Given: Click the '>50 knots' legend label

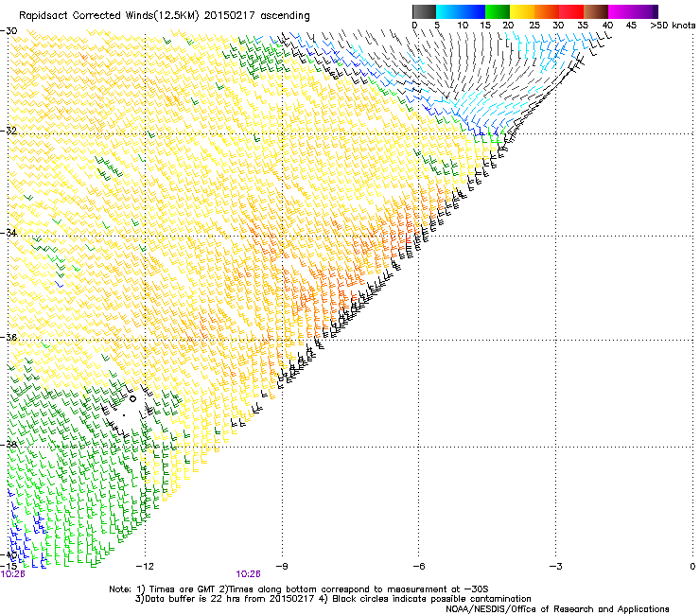Looking at the screenshot, I should (673, 26).
